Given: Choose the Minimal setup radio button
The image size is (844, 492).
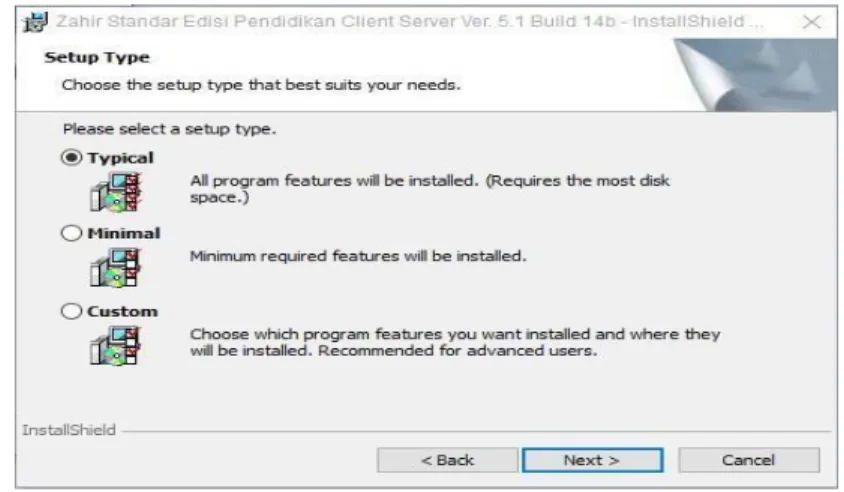Looking at the screenshot, I should click(x=71, y=233).
